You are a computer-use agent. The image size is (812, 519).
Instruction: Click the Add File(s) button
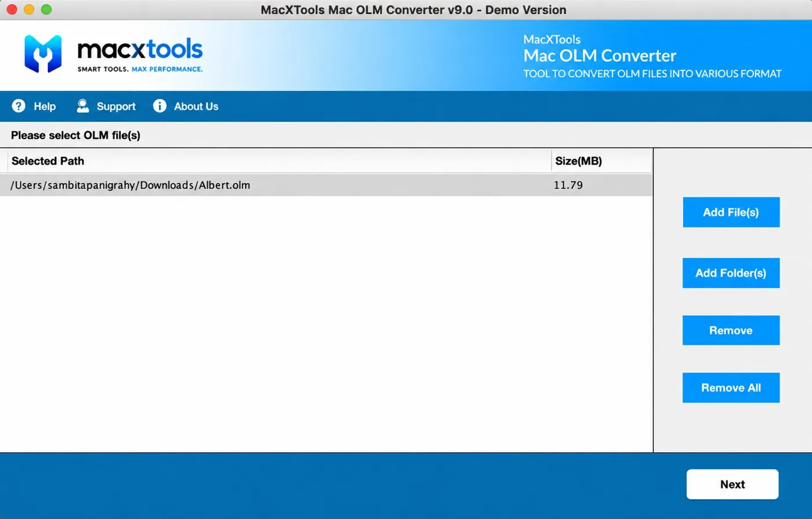coord(731,212)
